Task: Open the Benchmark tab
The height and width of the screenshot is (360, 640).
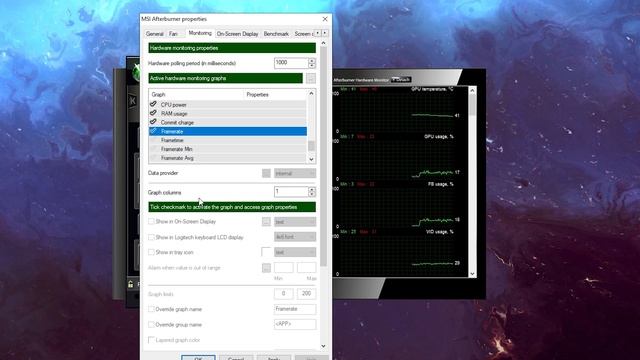Action: (x=276, y=34)
